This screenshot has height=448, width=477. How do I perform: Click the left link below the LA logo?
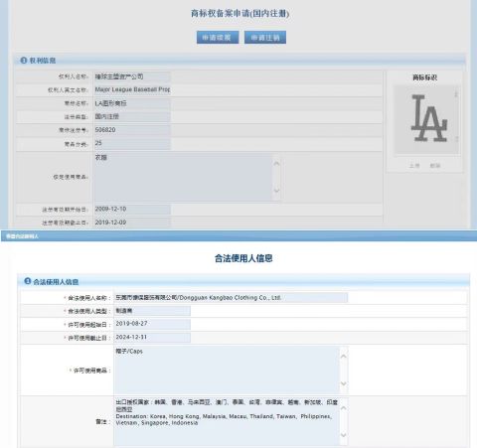[414, 165]
